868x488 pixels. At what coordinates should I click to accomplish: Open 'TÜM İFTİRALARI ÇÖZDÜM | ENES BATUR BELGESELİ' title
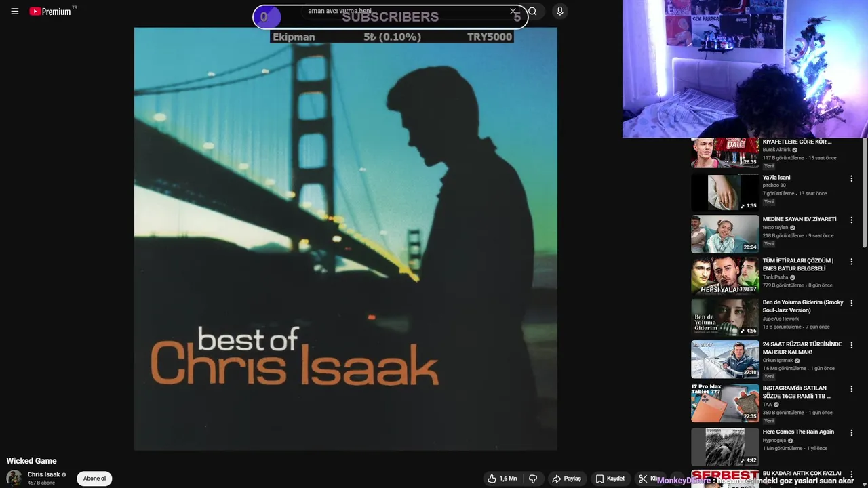click(798, 264)
